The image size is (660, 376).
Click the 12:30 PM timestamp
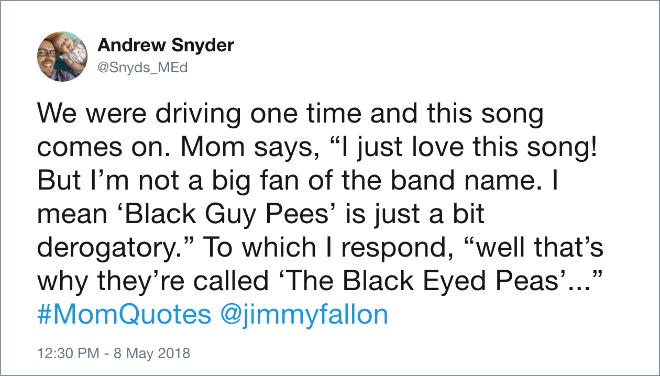(x=68, y=353)
